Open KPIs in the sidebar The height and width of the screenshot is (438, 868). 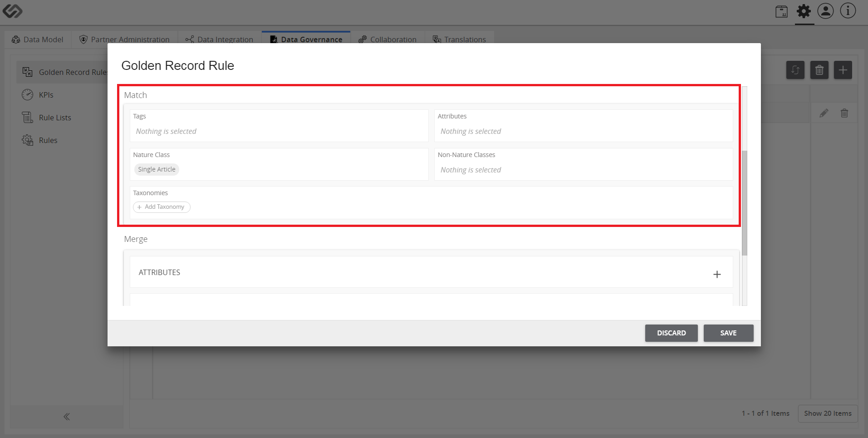[46, 95]
